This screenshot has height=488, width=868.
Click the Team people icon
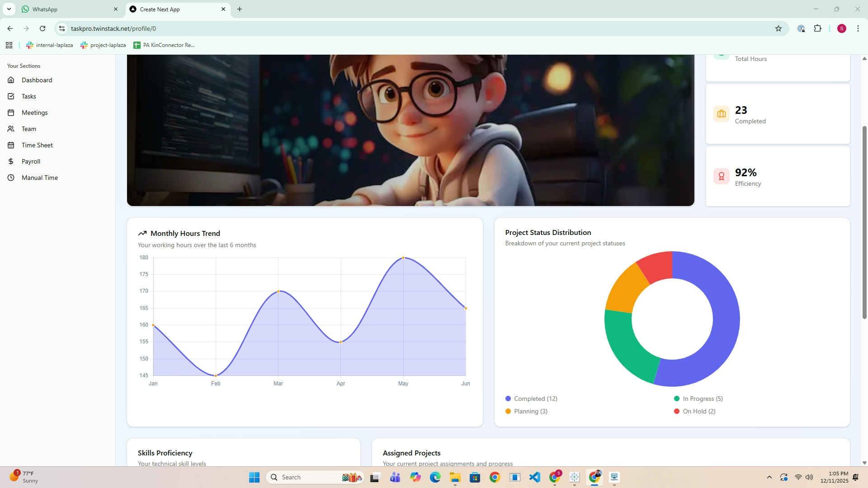[x=11, y=129]
